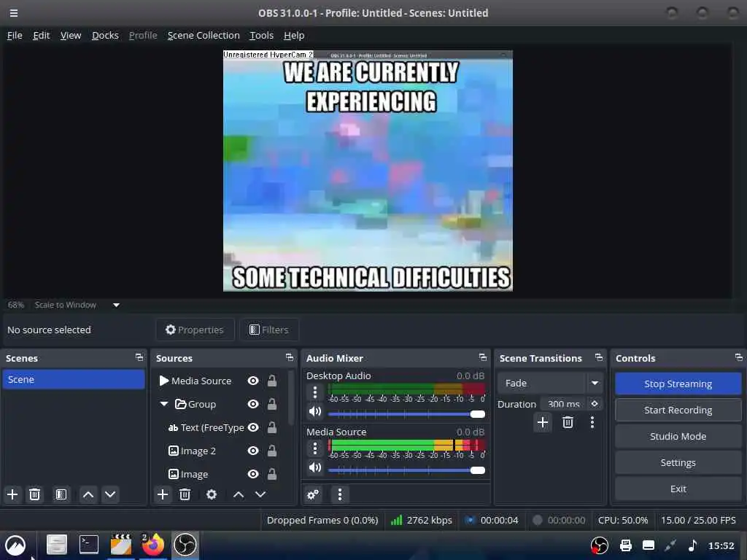747x560 pixels.
Task: Open the Edit menu
Action: (x=42, y=35)
